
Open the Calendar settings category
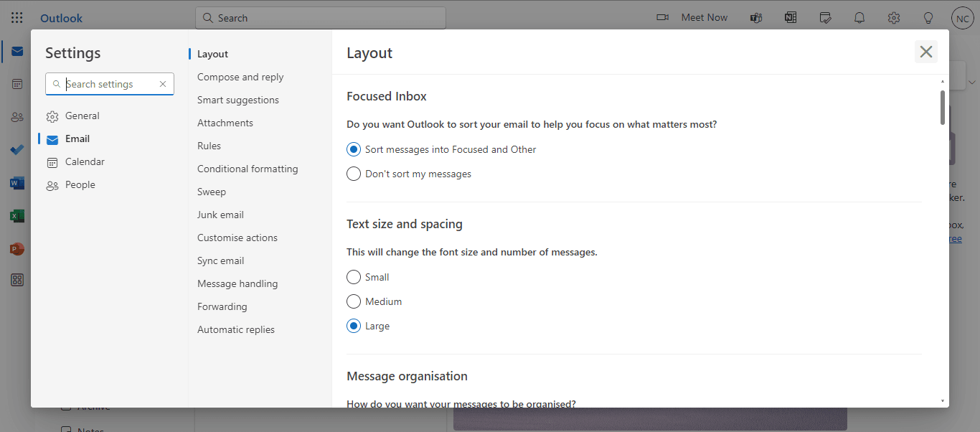tap(110, 161)
